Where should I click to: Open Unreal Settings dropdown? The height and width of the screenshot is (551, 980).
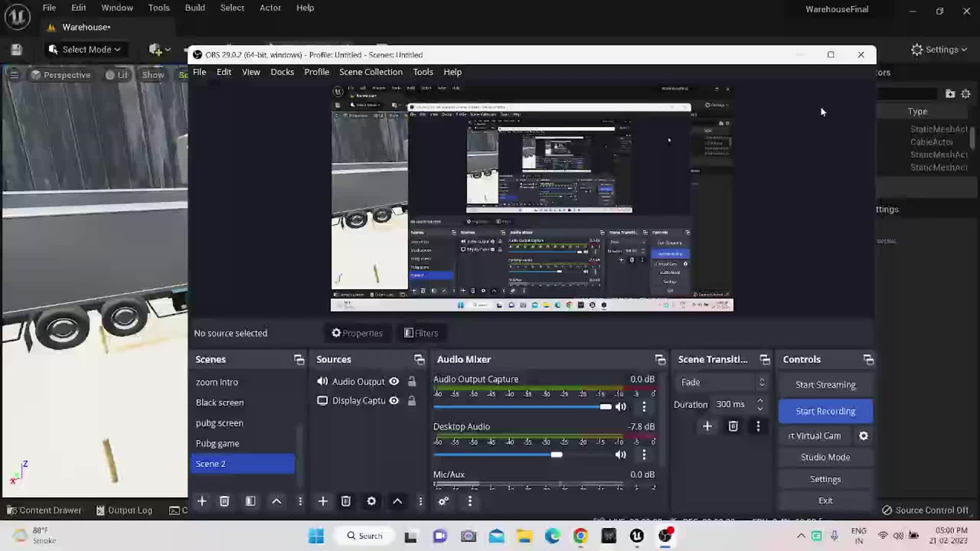click(939, 49)
